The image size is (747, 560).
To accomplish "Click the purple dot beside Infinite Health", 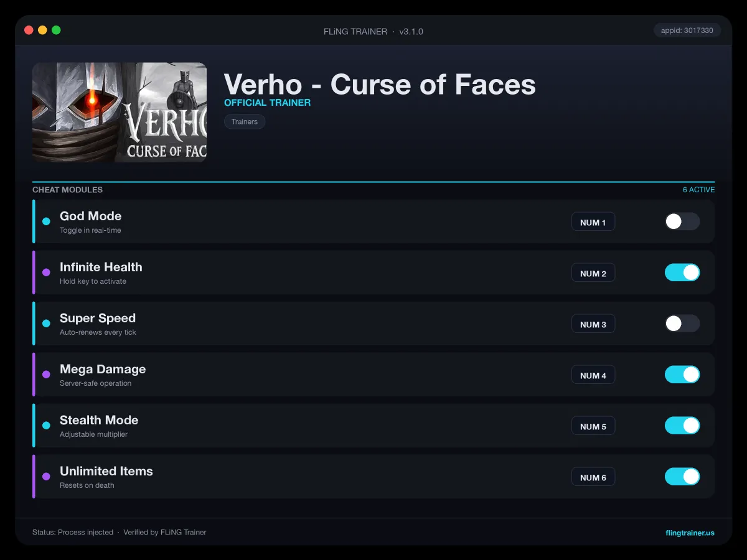I will point(46,273).
